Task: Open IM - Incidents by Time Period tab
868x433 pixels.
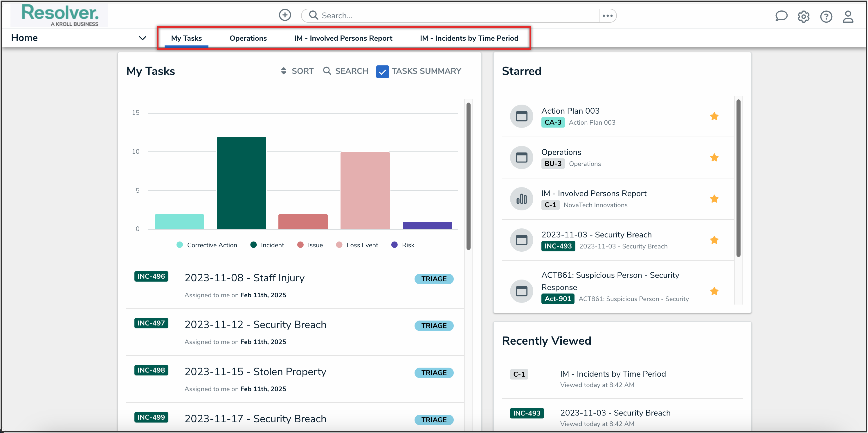Action: click(x=469, y=38)
